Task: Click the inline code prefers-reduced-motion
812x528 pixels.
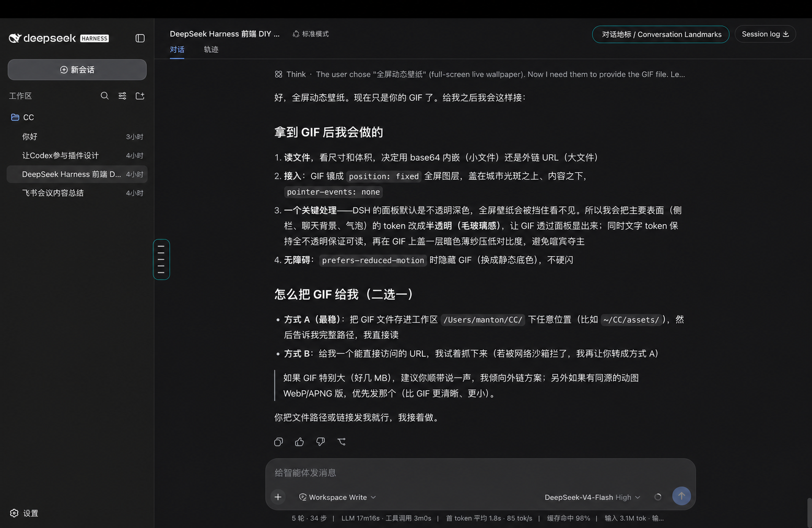Action: (x=373, y=260)
